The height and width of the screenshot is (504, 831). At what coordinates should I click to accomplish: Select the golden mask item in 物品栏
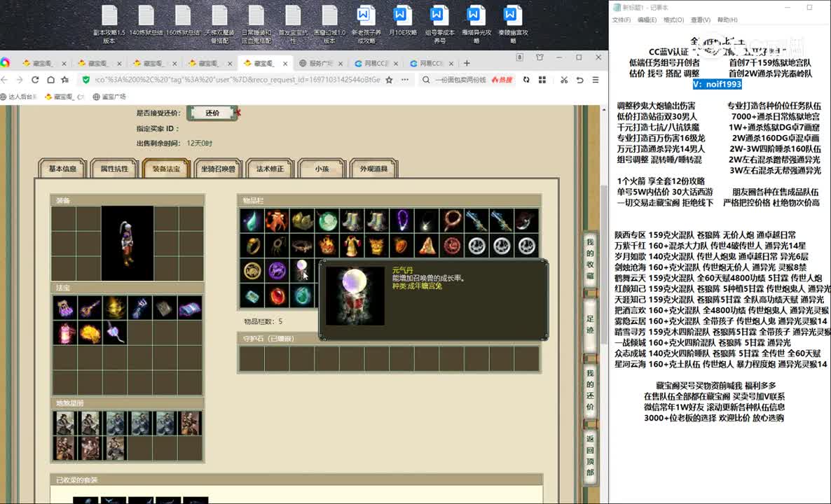378,246
